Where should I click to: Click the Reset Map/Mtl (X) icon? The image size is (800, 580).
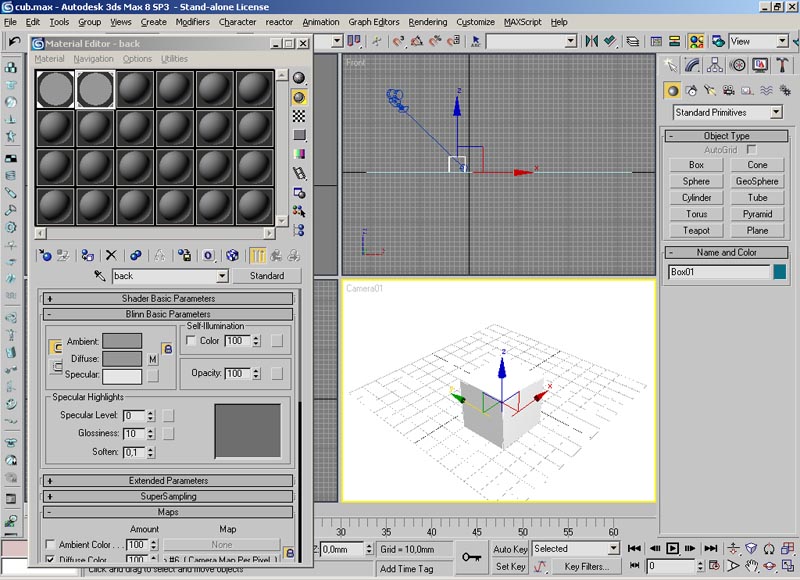111,255
